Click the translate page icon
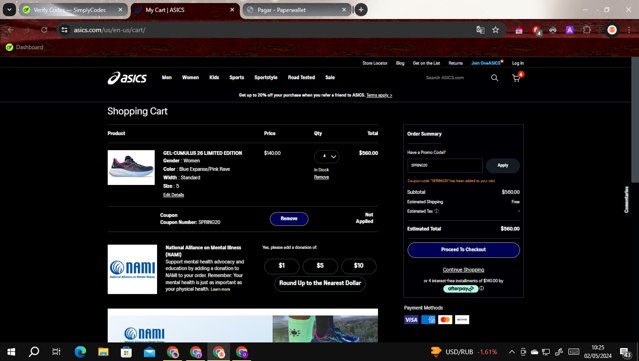The width and height of the screenshot is (639, 361). (x=480, y=30)
